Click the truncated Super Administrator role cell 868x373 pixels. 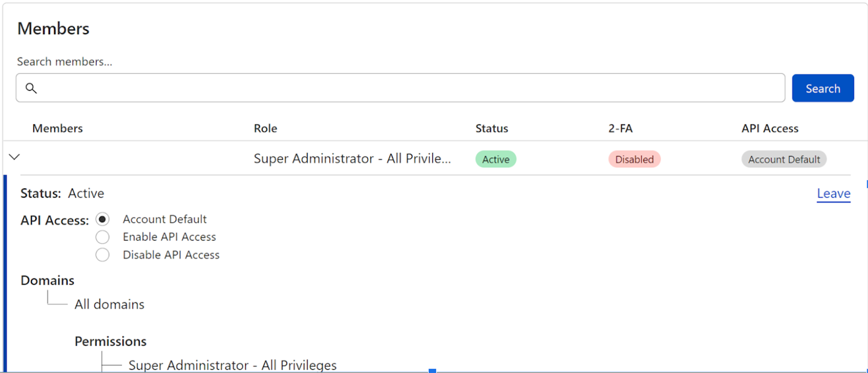(x=353, y=159)
